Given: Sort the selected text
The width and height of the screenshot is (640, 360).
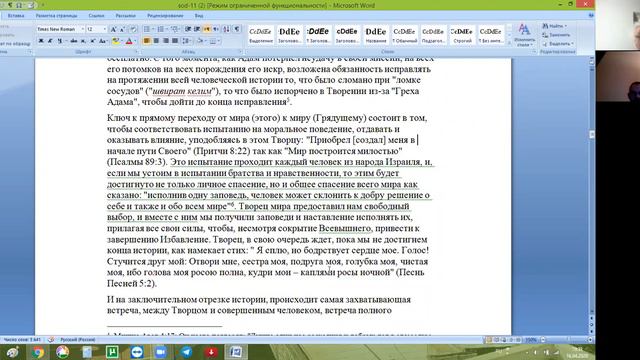Looking at the screenshot, I should coord(226,29).
